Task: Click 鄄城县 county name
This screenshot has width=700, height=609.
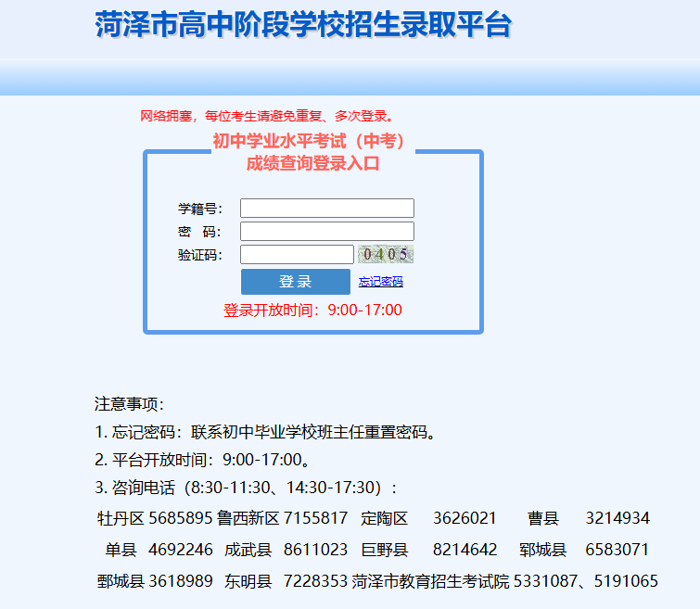Action: (x=121, y=581)
